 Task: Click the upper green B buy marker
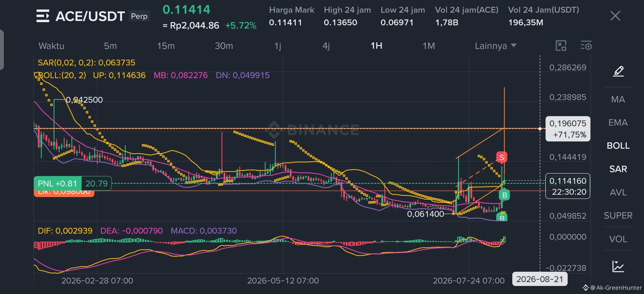[x=504, y=195]
